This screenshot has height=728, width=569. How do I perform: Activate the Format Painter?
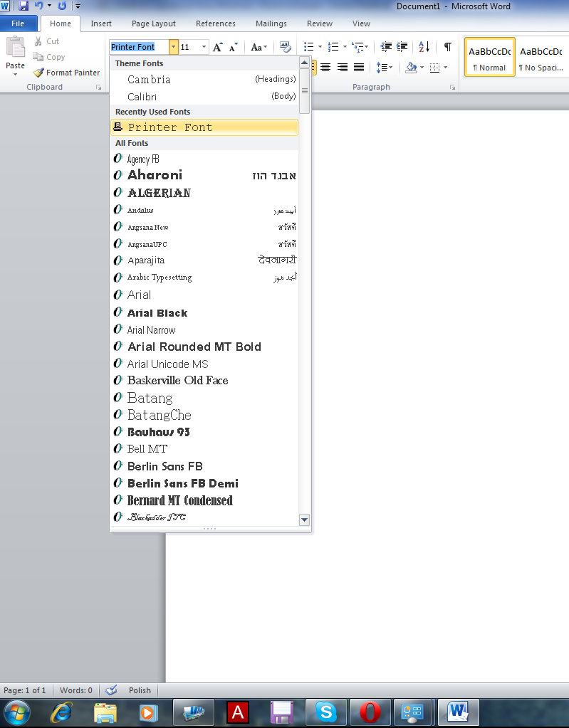pyautogui.click(x=66, y=73)
